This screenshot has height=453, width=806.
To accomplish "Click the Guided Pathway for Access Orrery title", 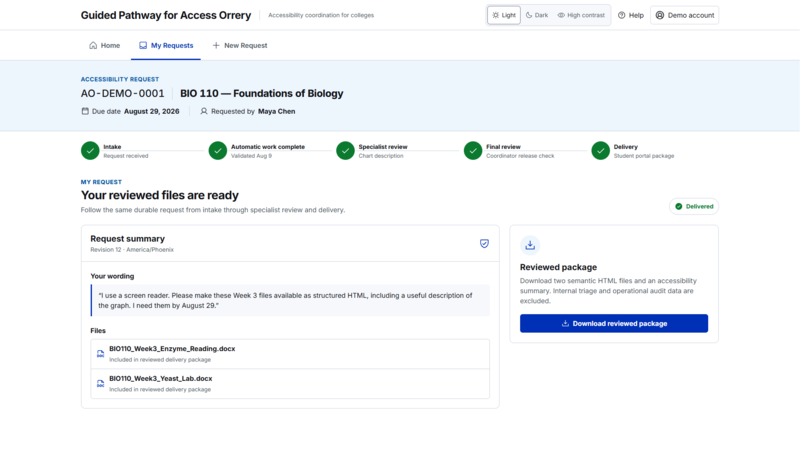I will 167,15.
